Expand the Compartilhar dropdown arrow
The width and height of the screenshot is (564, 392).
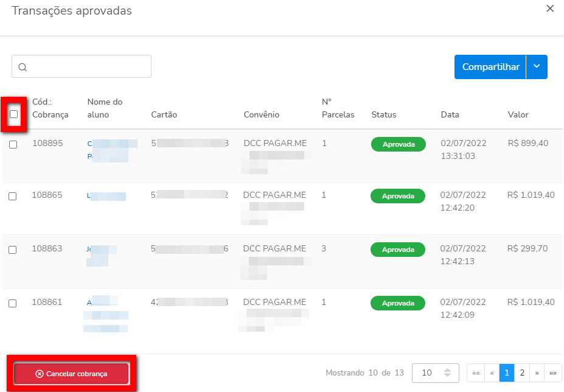click(x=537, y=67)
